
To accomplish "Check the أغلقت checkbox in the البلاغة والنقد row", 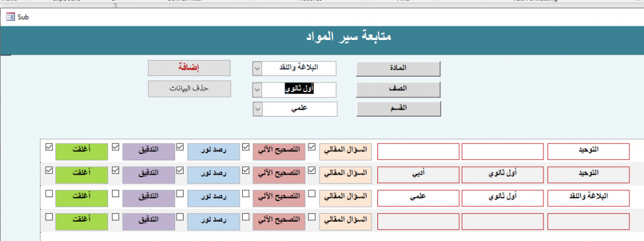I will point(49,193).
